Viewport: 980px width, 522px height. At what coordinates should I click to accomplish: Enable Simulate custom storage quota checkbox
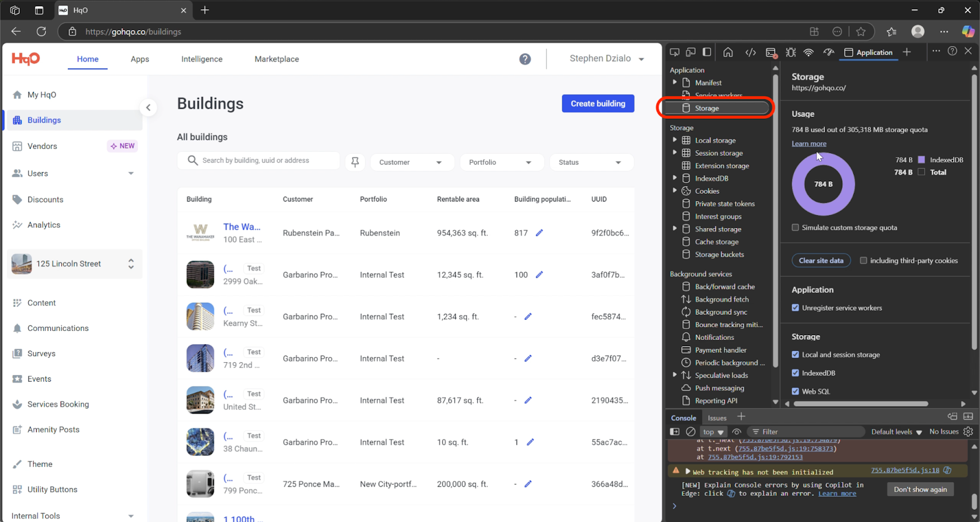795,227
